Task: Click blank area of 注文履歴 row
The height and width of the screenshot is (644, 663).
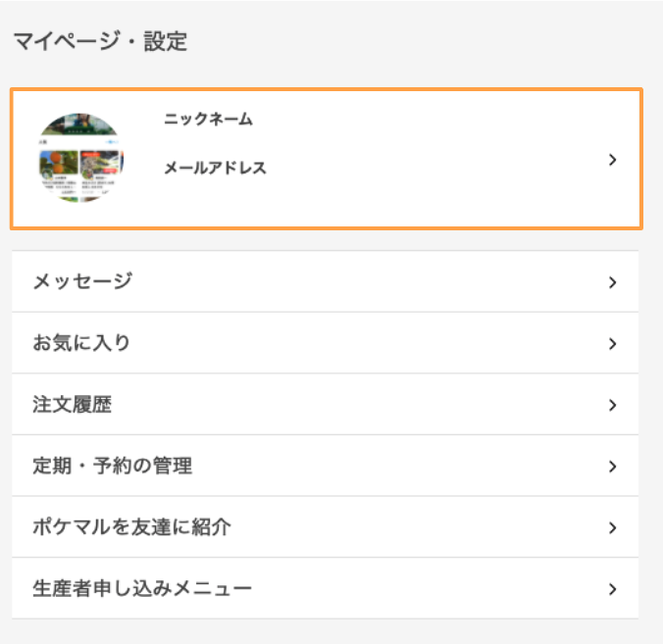Action: pyautogui.click(x=359, y=405)
